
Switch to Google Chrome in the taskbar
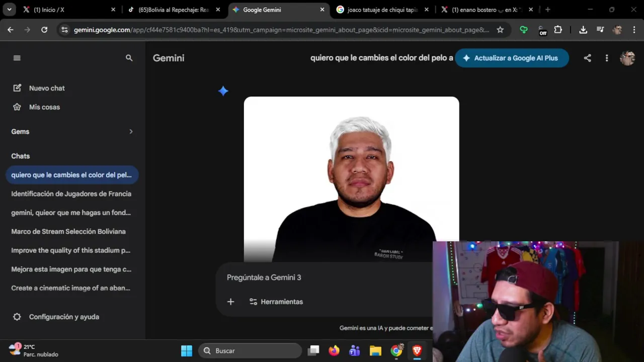396,350
